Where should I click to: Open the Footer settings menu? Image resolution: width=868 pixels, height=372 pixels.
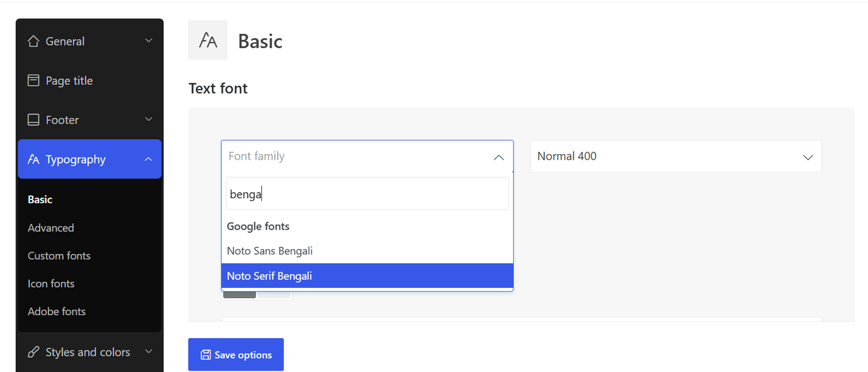point(90,120)
